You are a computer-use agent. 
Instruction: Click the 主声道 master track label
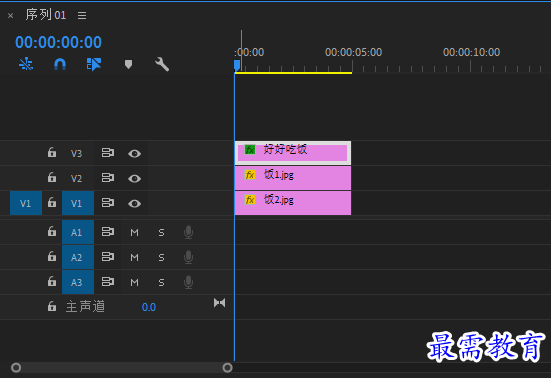pos(85,307)
